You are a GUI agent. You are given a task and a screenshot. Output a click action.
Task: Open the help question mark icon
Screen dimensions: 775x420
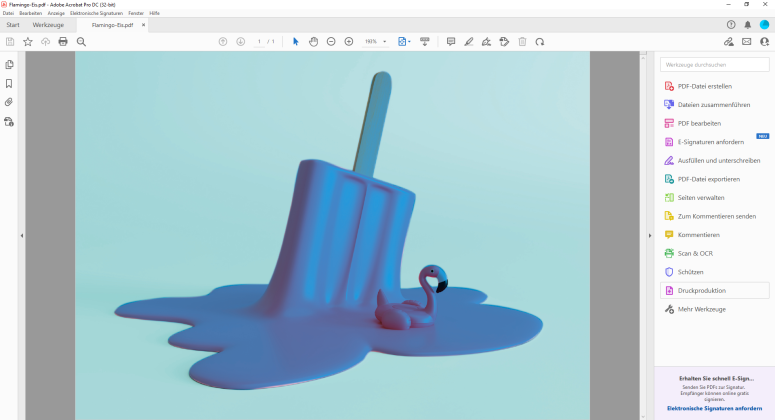coord(731,25)
